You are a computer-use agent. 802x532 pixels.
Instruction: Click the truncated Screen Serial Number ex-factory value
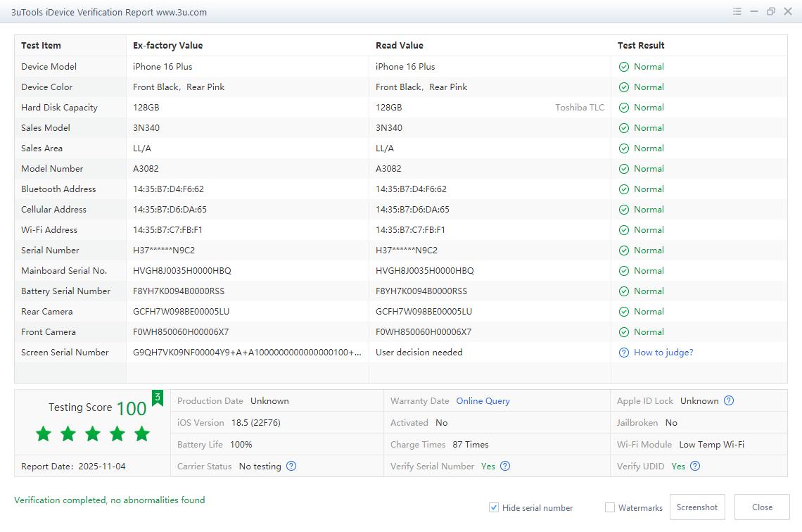point(247,353)
